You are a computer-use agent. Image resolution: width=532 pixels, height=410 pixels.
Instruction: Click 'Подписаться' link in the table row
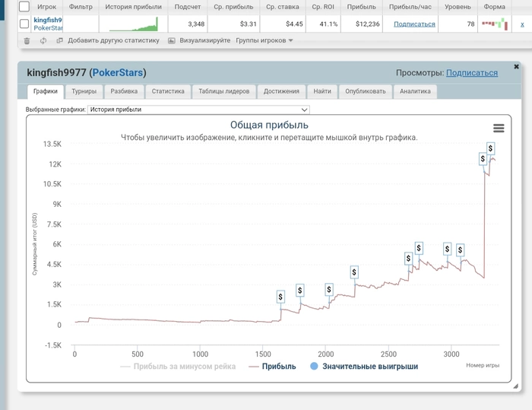click(x=414, y=24)
